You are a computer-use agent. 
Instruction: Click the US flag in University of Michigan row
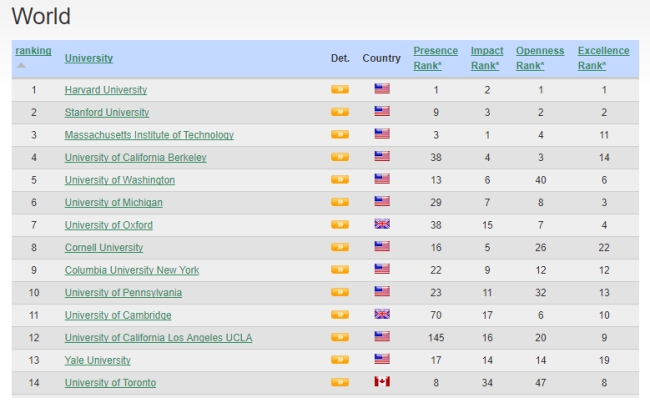click(382, 201)
